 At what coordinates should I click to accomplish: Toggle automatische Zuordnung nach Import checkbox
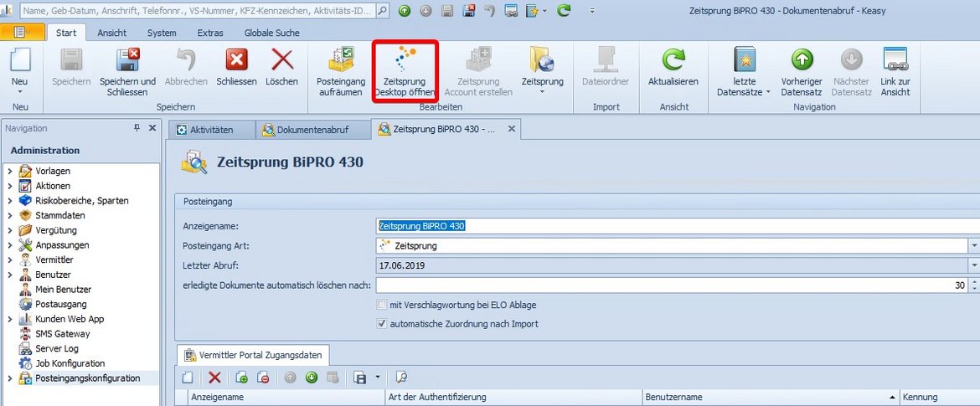[x=382, y=324]
